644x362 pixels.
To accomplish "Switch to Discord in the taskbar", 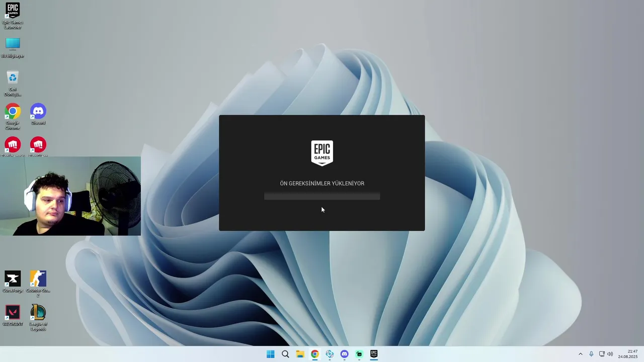I will pos(344,354).
